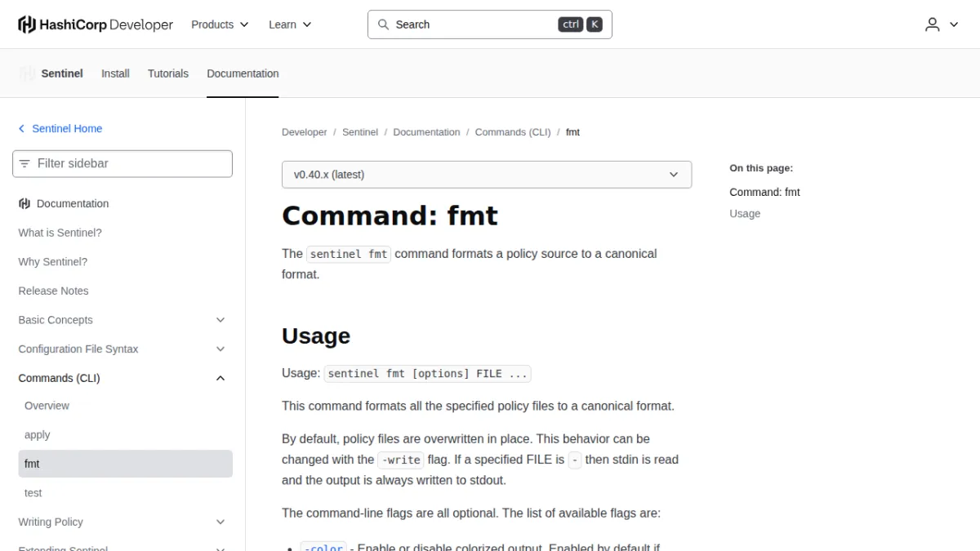
Task: Open the user account menu icon
Action: [x=933, y=24]
